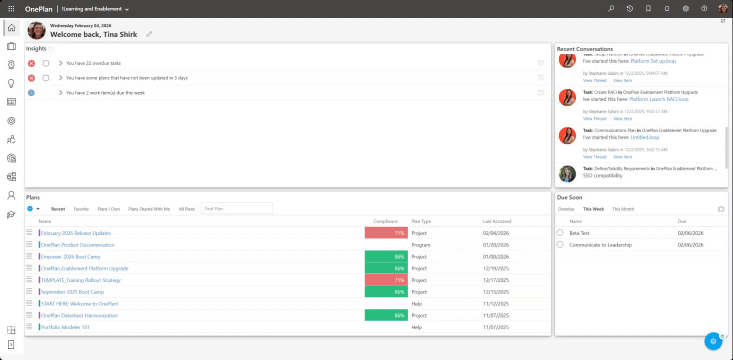The width and height of the screenshot is (733, 360).
Task: Switch Due Soon to Overdue tab
Action: (x=566, y=209)
